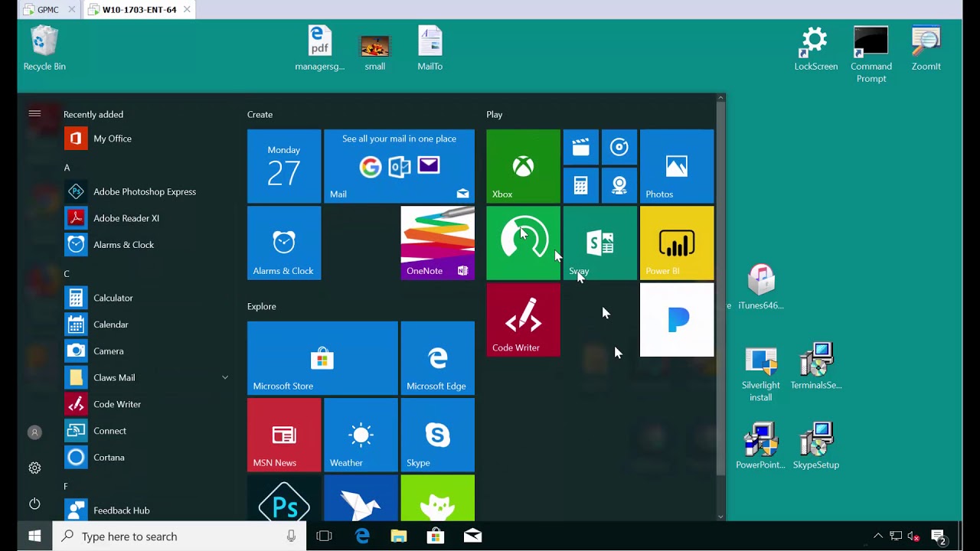Screen dimensions: 980x551
Task: Open Task View from the taskbar
Action: (324, 536)
